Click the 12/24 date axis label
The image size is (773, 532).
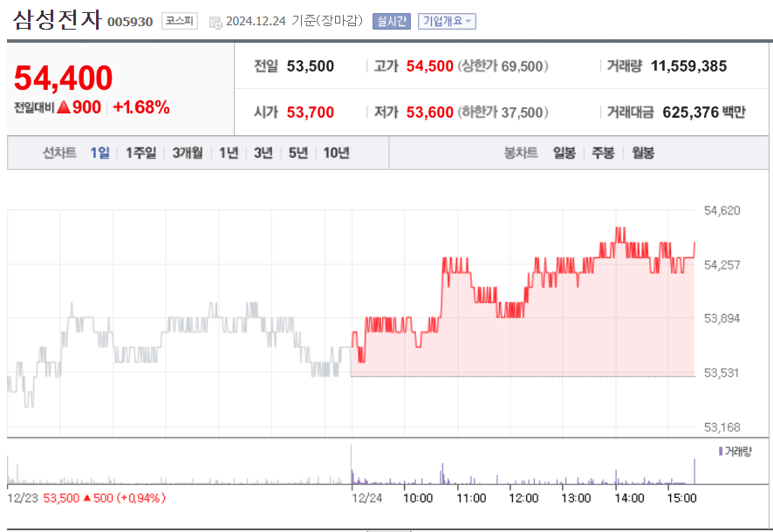tap(366, 498)
